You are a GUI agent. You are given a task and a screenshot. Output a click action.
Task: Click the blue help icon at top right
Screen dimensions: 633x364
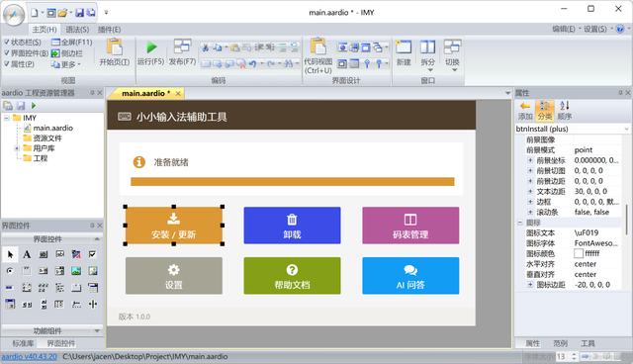(x=620, y=29)
